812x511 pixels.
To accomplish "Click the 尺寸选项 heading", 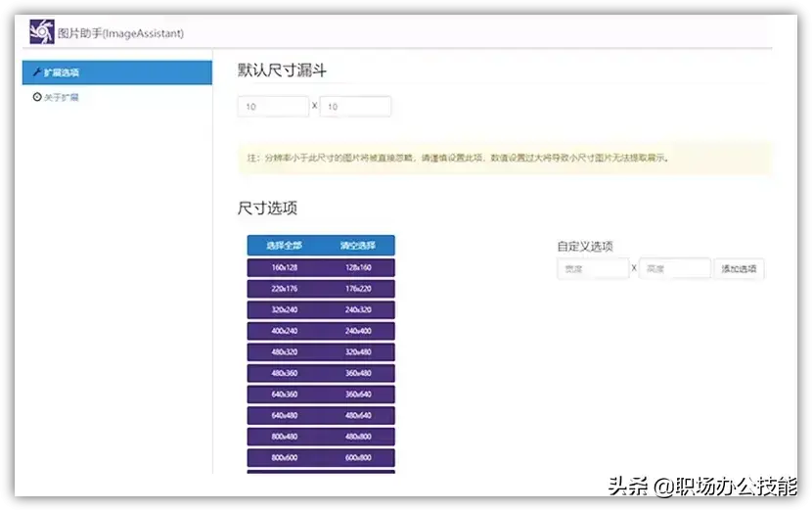I will point(267,209).
